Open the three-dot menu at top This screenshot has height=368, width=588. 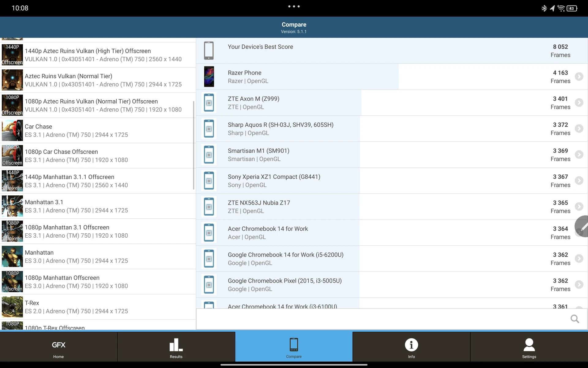click(294, 6)
